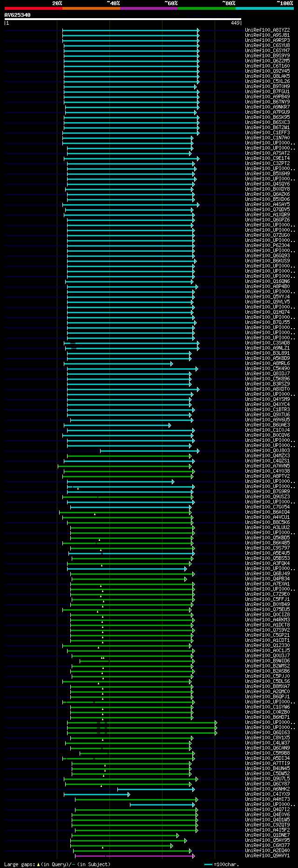
Task: Select the UniRef100_A9NKR7 label
Action: pos(267,107)
